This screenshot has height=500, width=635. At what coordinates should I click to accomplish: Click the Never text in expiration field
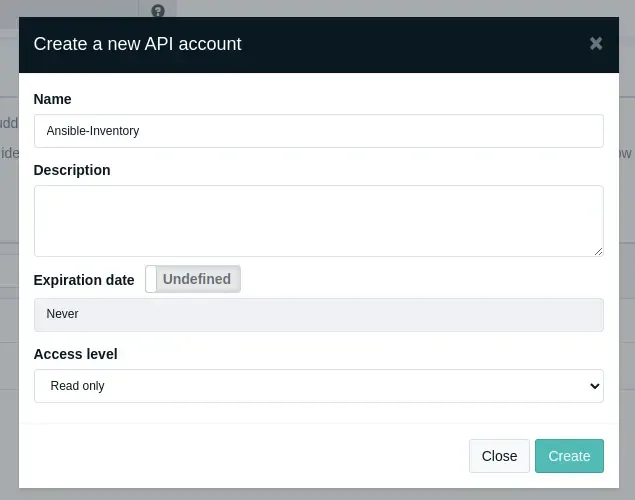pos(62,314)
